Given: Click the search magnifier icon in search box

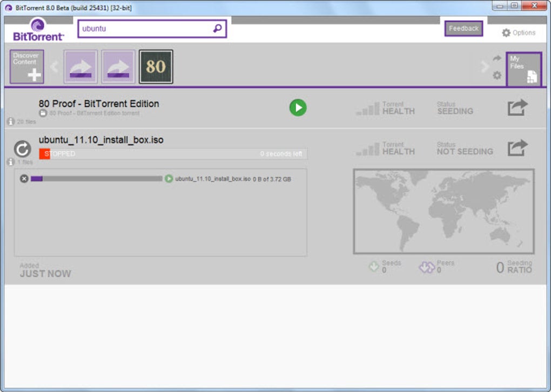Looking at the screenshot, I should tap(218, 28).
